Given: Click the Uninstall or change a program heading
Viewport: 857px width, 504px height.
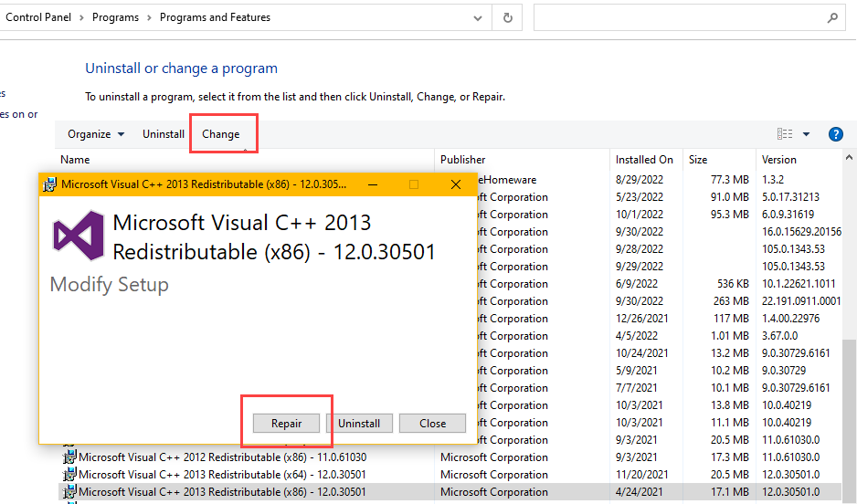Looking at the screenshot, I should (182, 68).
